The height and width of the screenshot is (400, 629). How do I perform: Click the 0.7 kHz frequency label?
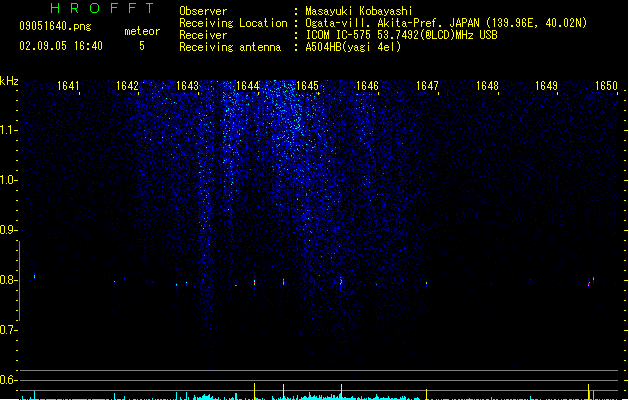[8, 330]
